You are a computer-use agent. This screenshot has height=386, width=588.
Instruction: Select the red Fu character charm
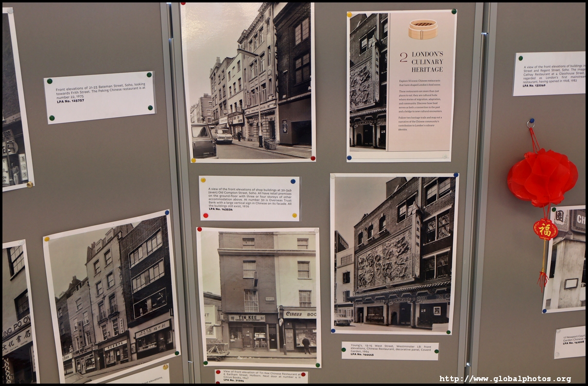545,229
